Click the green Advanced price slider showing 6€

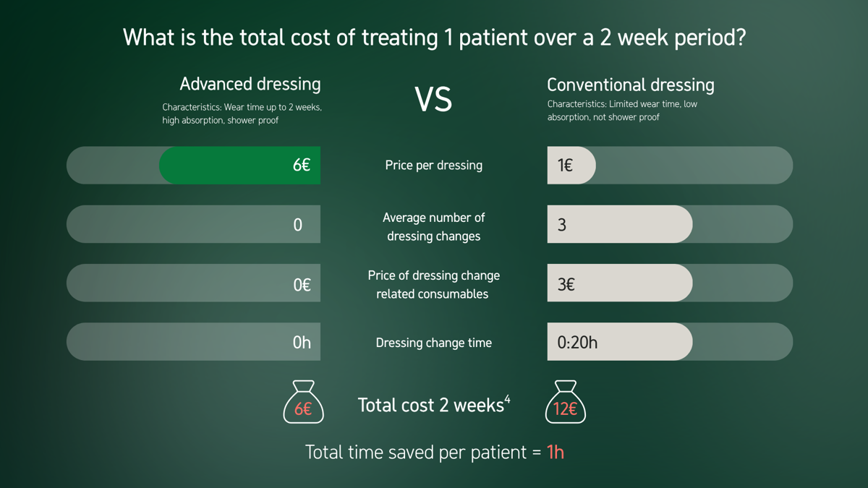(239, 165)
